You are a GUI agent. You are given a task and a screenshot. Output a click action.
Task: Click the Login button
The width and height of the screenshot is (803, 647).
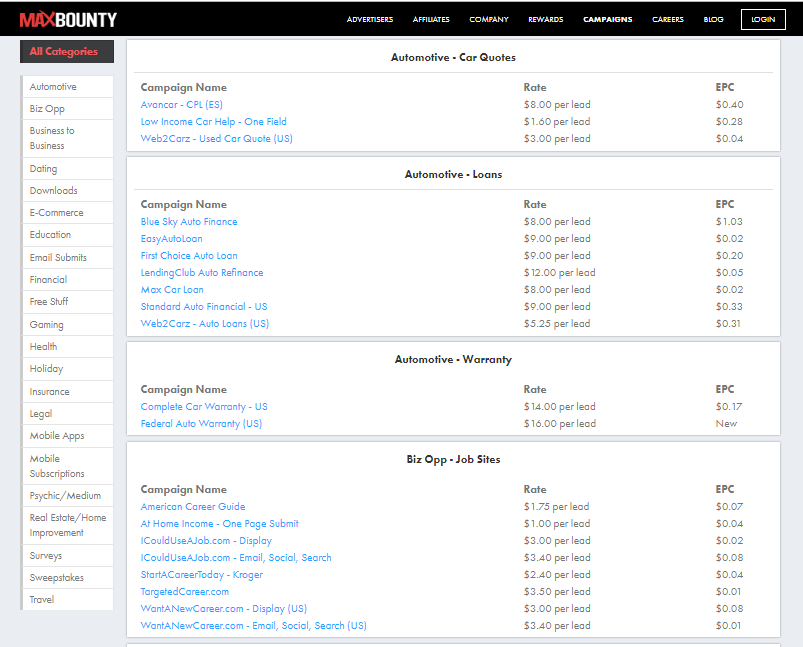pos(763,19)
